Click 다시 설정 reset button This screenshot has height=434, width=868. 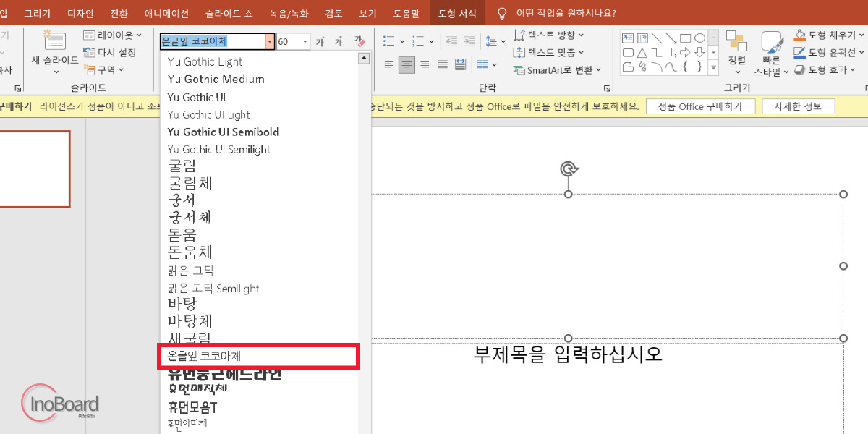(x=110, y=52)
